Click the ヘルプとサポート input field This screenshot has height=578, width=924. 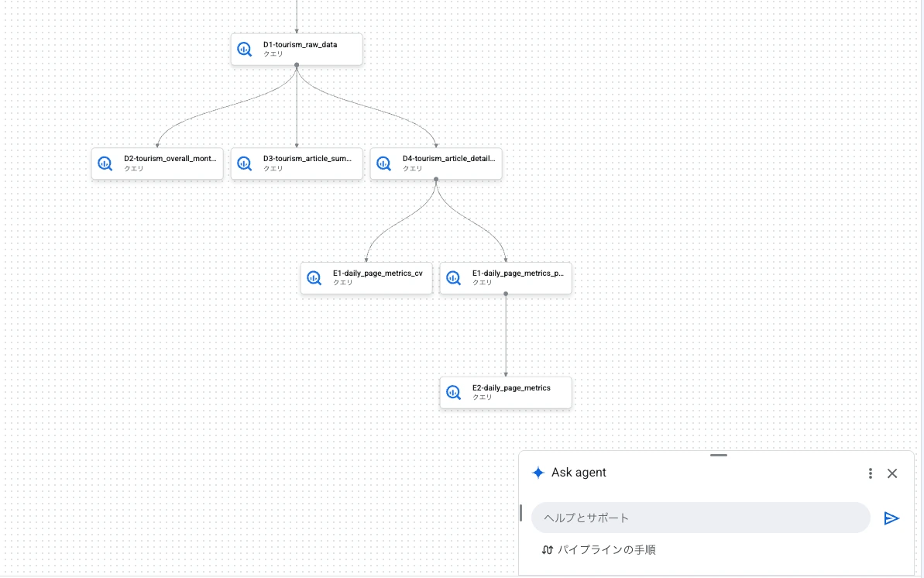click(701, 518)
